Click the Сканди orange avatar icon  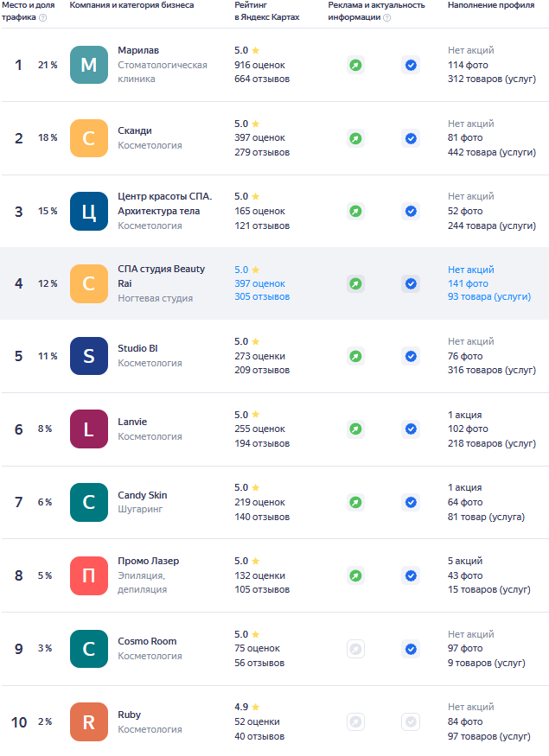tap(89, 138)
